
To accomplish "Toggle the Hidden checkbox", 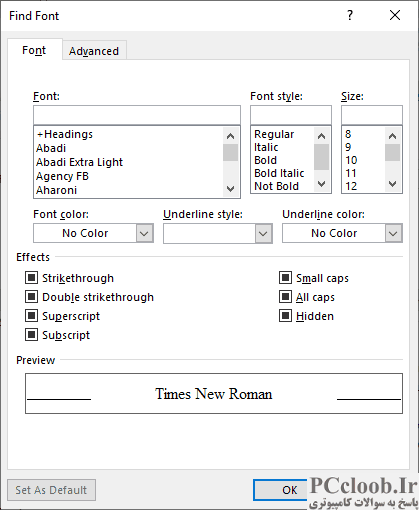I will pos(285,316).
